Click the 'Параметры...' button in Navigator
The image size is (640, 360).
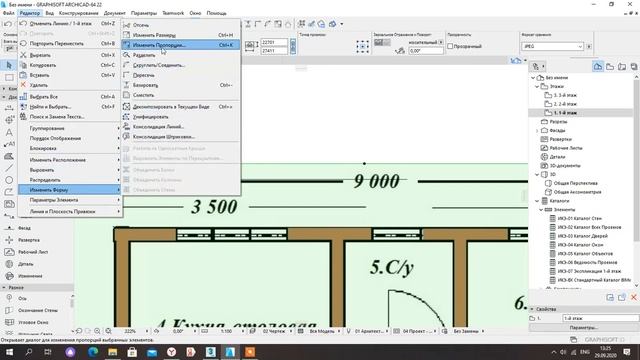click(x=584, y=328)
